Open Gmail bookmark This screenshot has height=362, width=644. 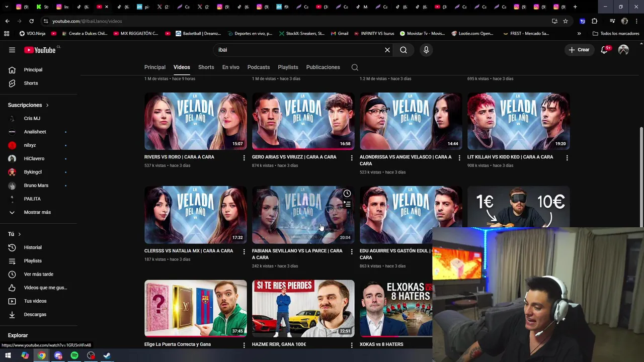pyautogui.click(x=340, y=34)
